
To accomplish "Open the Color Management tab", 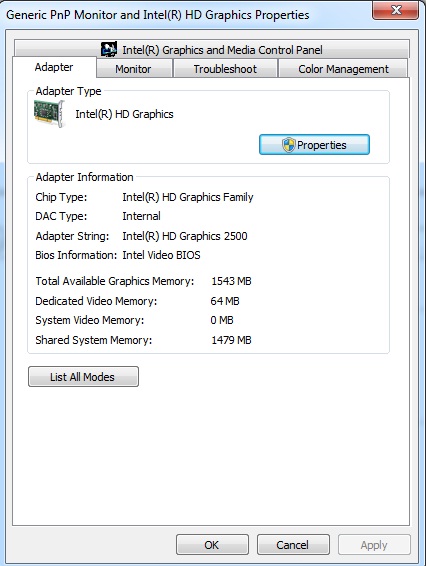I will coord(343,69).
